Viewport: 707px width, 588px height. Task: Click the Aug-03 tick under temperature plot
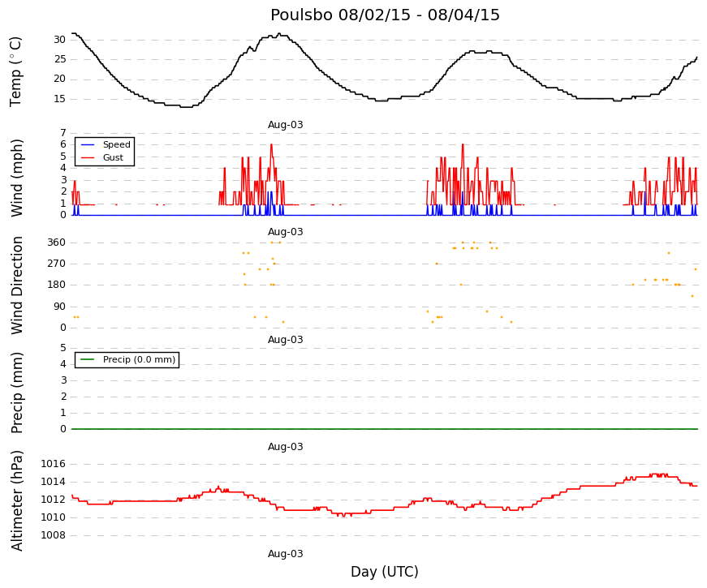point(286,125)
